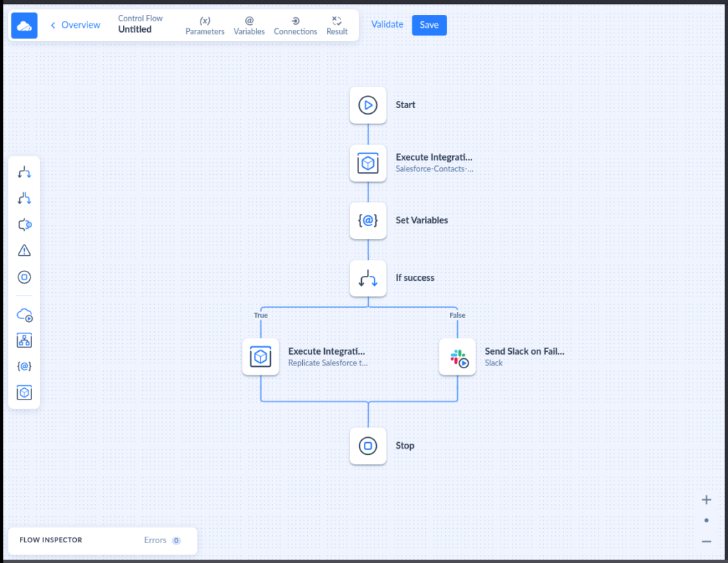This screenshot has height=563, width=728.
Task: Click the True branch label
Action: (261, 315)
